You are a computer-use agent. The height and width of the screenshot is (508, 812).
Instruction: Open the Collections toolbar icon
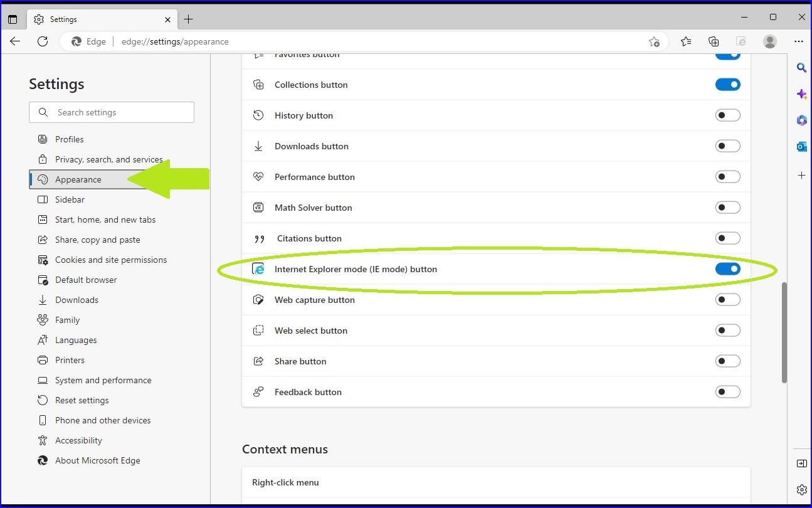[x=714, y=41]
